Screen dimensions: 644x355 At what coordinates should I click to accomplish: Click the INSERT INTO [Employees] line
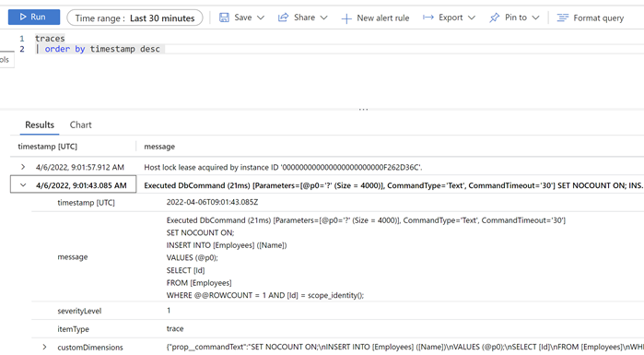227,245
